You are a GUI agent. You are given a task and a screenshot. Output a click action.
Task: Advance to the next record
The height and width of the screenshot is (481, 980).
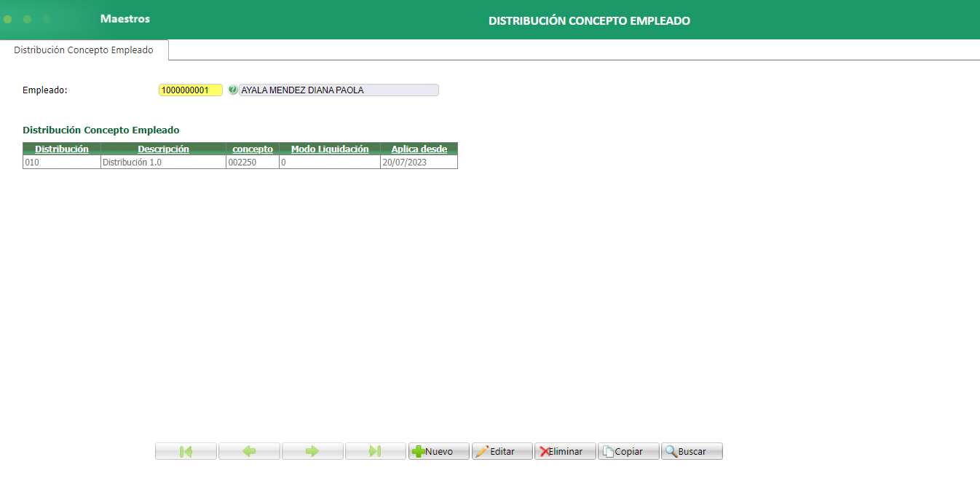click(x=312, y=450)
